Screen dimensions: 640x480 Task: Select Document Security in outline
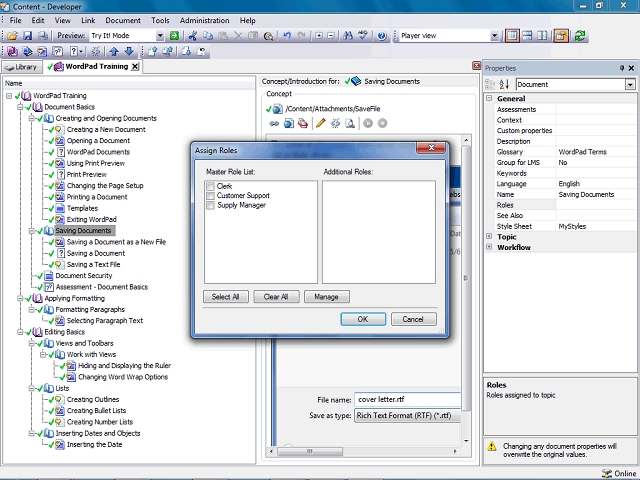click(x=84, y=276)
